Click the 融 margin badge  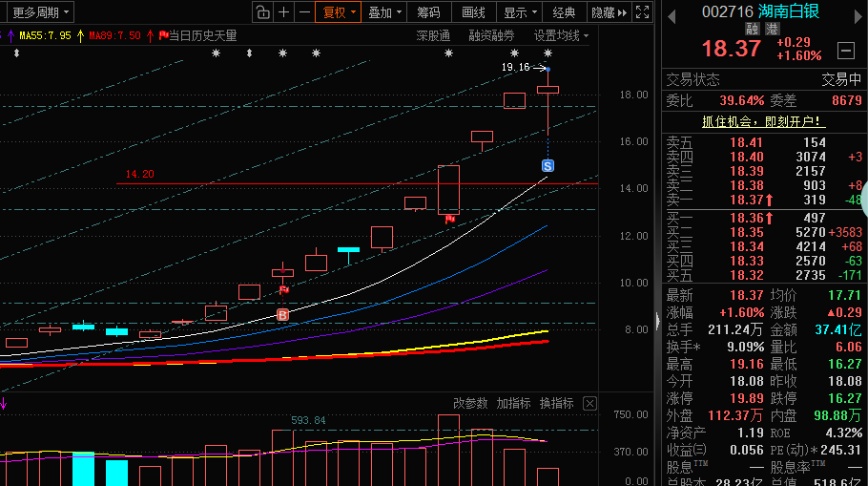752,29
